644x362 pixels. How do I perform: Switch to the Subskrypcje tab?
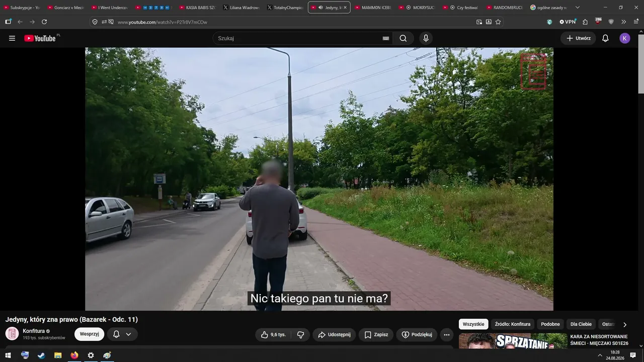click(x=23, y=8)
